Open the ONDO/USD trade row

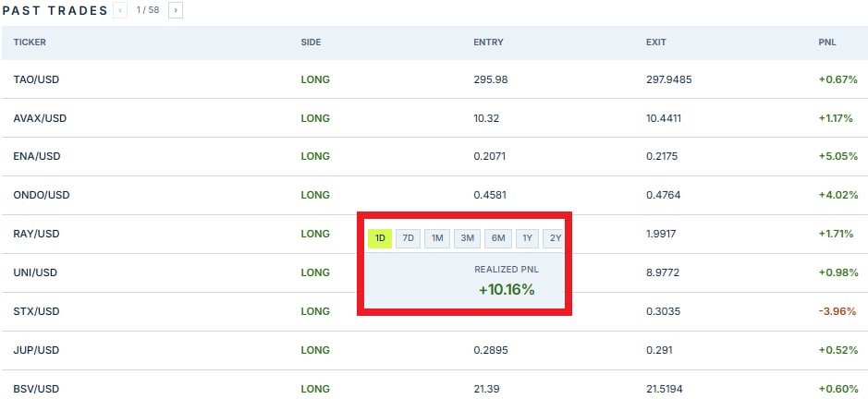tap(434, 196)
